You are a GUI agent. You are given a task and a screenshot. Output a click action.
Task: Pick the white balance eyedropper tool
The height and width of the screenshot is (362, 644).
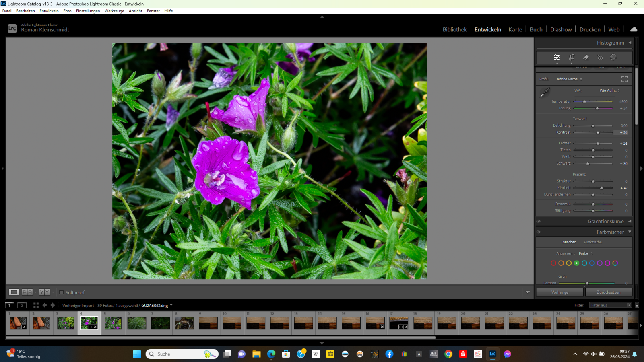click(x=545, y=93)
